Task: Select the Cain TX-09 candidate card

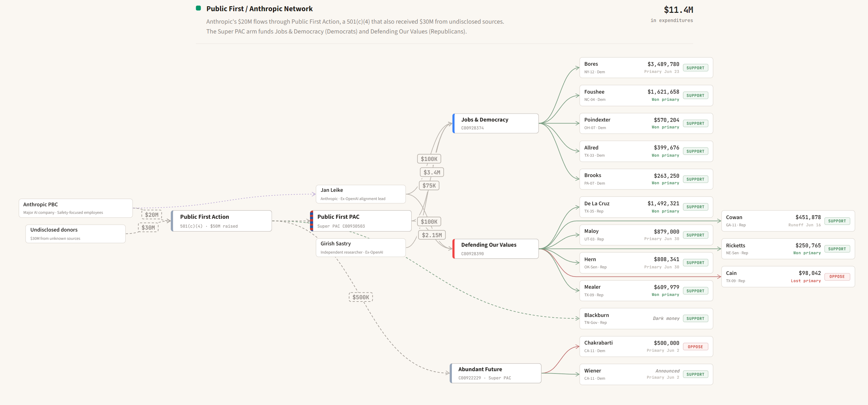Action: (788, 277)
